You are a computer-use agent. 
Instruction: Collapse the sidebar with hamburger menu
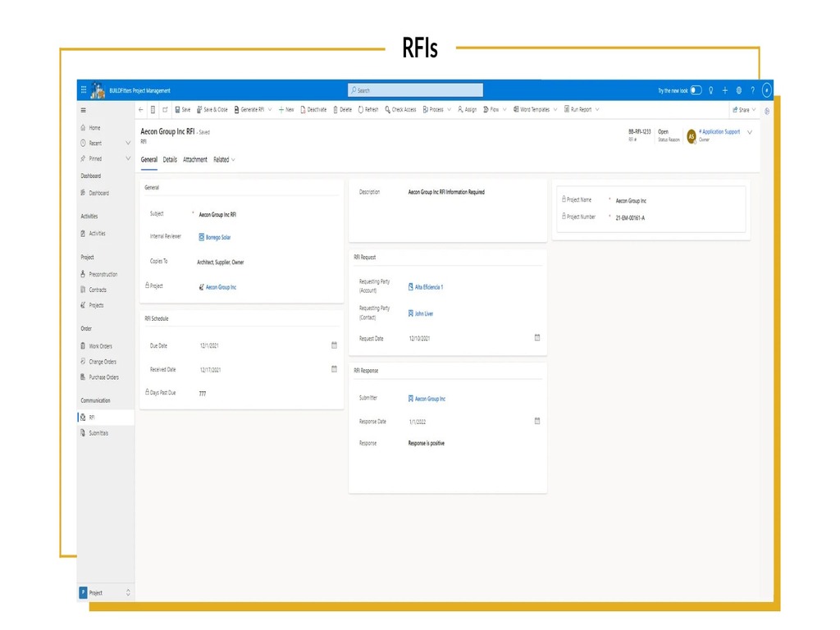83,110
